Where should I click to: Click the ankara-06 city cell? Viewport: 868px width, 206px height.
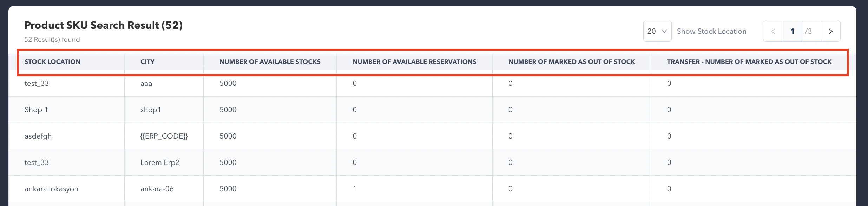click(x=157, y=189)
